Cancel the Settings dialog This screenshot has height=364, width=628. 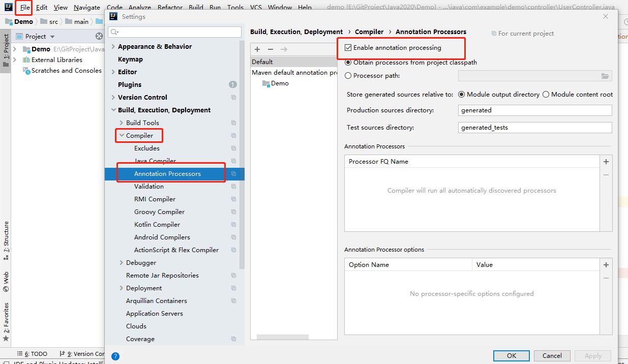click(552, 356)
